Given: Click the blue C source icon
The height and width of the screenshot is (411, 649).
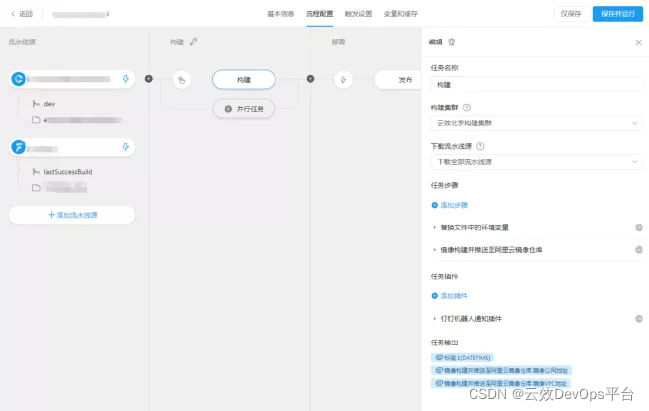Looking at the screenshot, I should tap(18, 79).
